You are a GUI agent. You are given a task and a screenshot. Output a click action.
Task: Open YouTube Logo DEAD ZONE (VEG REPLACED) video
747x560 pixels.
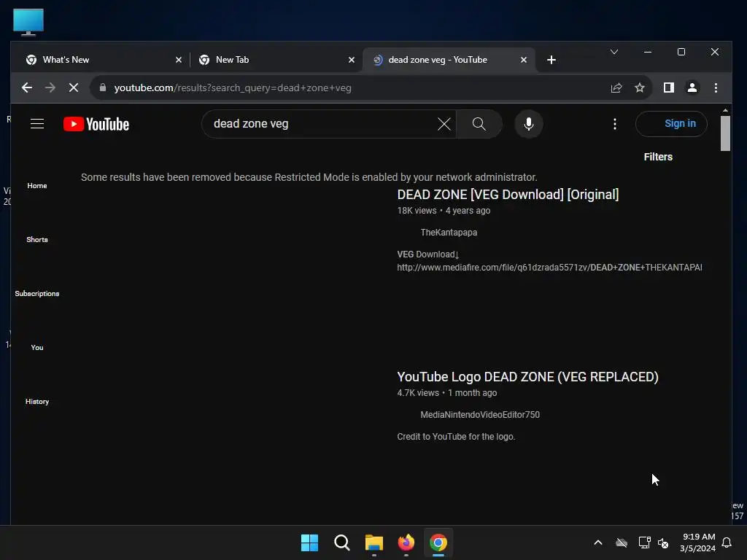pyautogui.click(x=528, y=377)
